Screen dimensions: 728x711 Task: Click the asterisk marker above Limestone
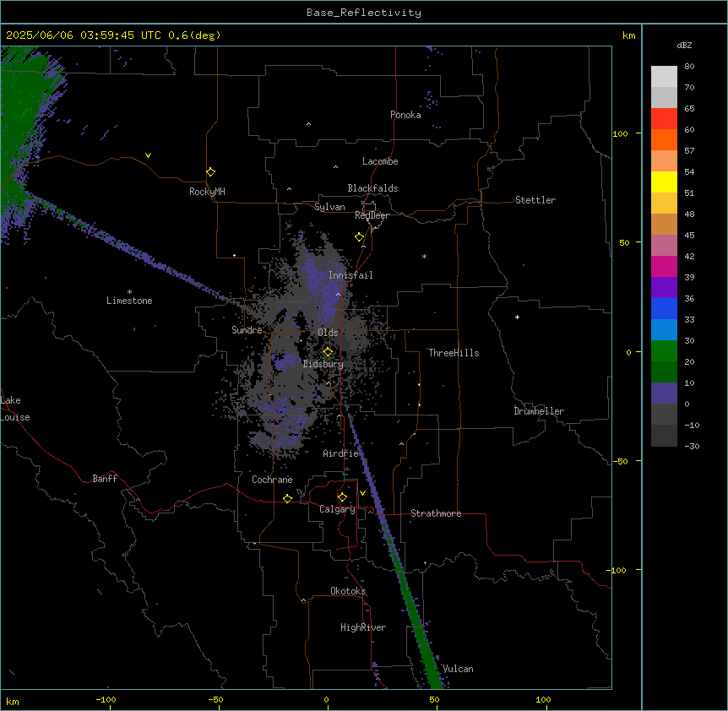(x=129, y=291)
